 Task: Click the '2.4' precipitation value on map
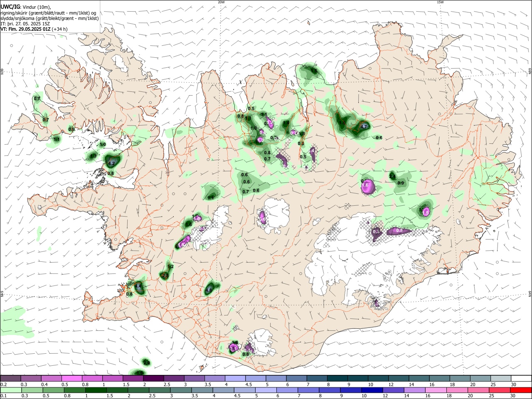[392, 177]
